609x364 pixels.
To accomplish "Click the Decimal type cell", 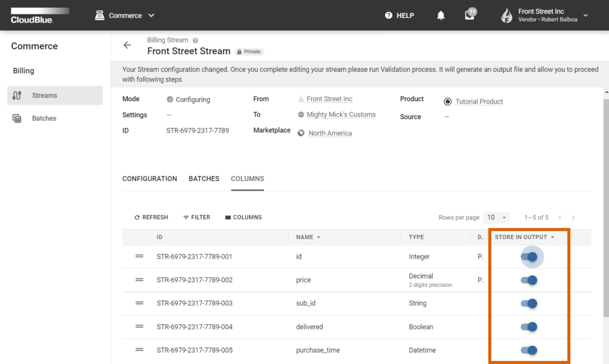I will pos(420,276).
